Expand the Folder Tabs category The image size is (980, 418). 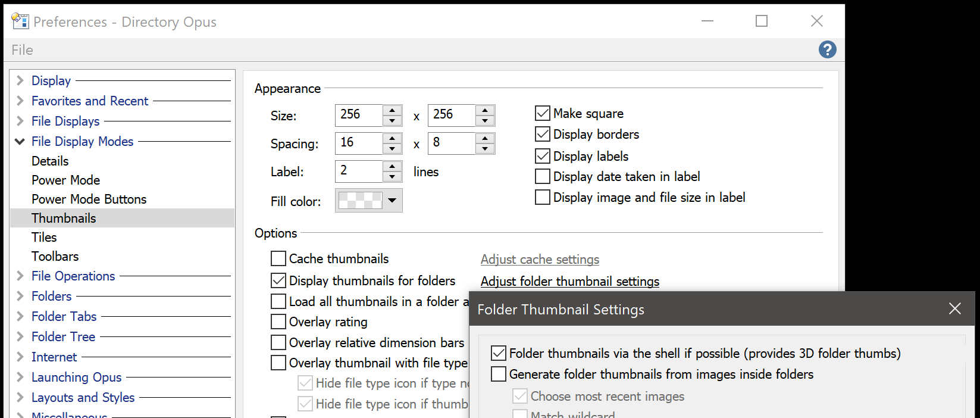[x=20, y=316]
